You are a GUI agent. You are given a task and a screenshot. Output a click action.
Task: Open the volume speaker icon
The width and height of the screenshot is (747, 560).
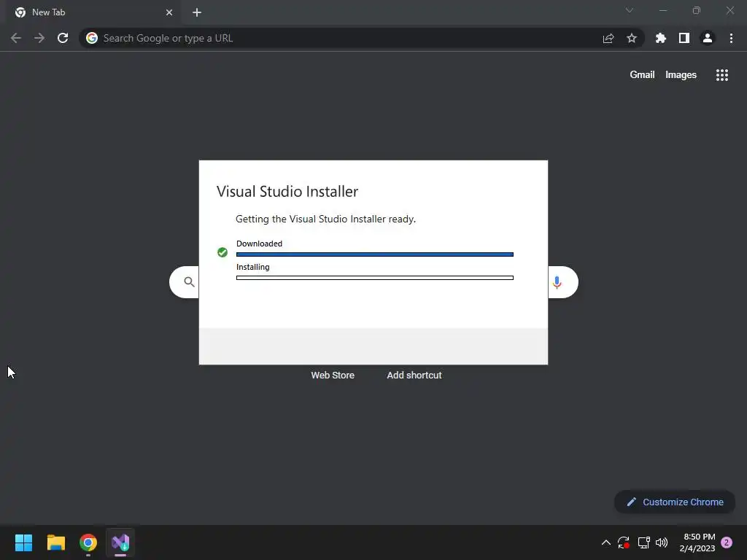662,542
